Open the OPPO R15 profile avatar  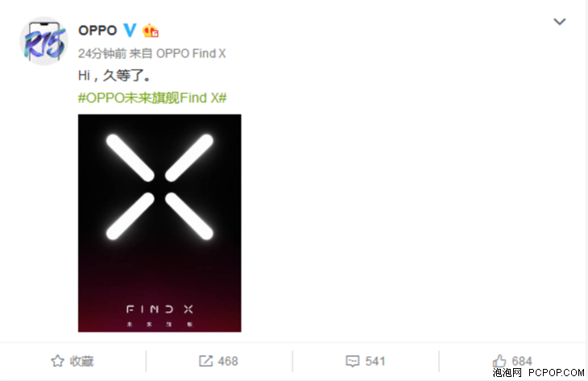pyautogui.click(x=43, y=41)
